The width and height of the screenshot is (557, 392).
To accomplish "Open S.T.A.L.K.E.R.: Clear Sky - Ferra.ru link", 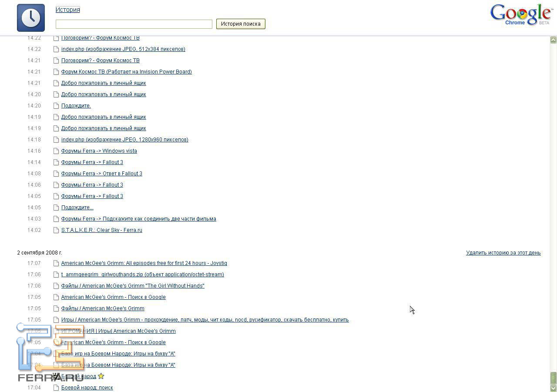I will point(102,230).
